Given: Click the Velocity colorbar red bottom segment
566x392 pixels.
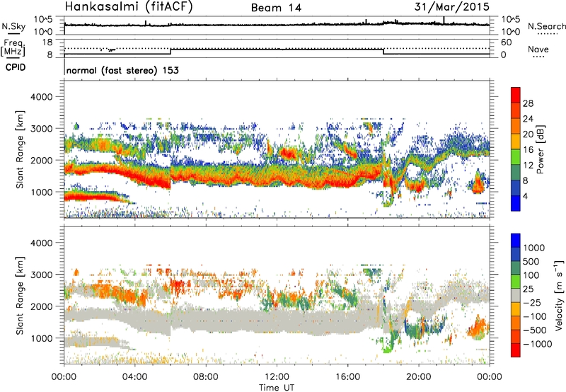Looking at the screenshot, I should 516,350.
